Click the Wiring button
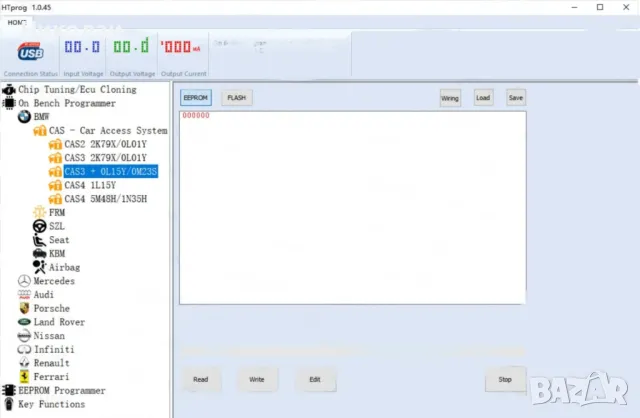640x418 pixels. point(450,98)
